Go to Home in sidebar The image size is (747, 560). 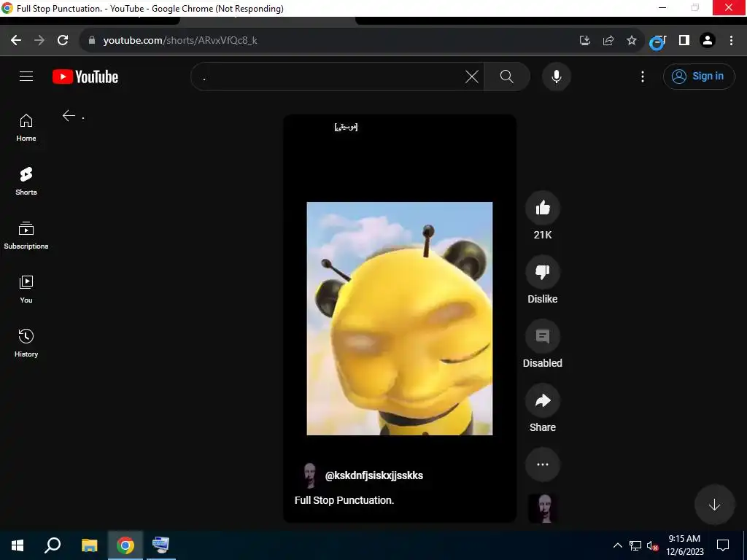click(26, 128)
